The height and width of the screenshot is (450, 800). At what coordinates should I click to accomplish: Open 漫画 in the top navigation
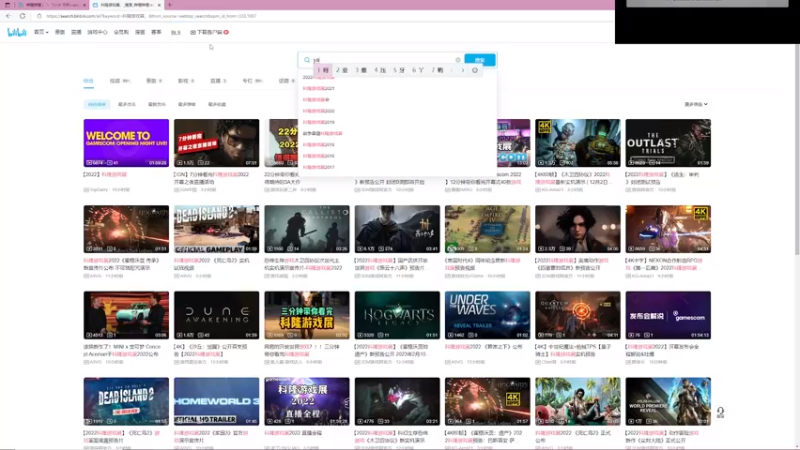pos(140,32)
